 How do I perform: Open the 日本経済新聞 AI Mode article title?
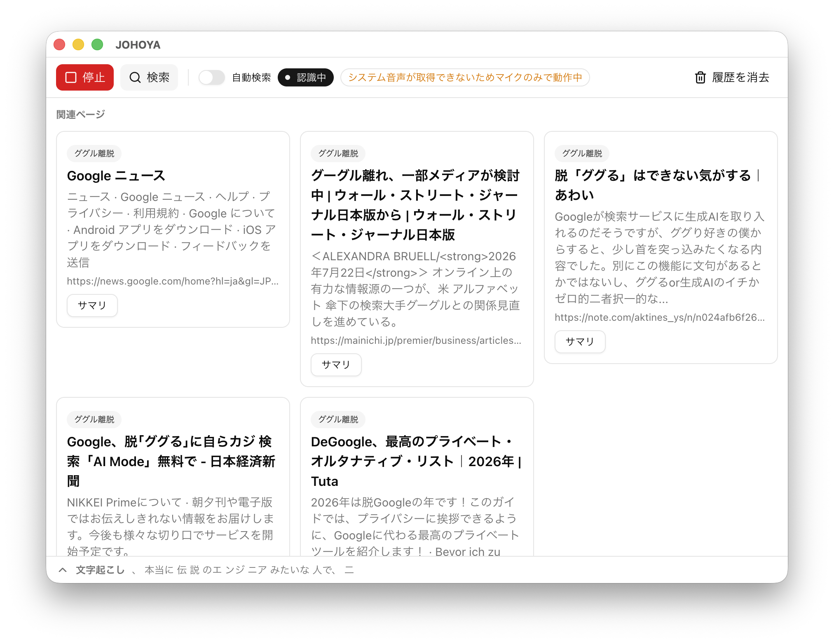point(171,461)
